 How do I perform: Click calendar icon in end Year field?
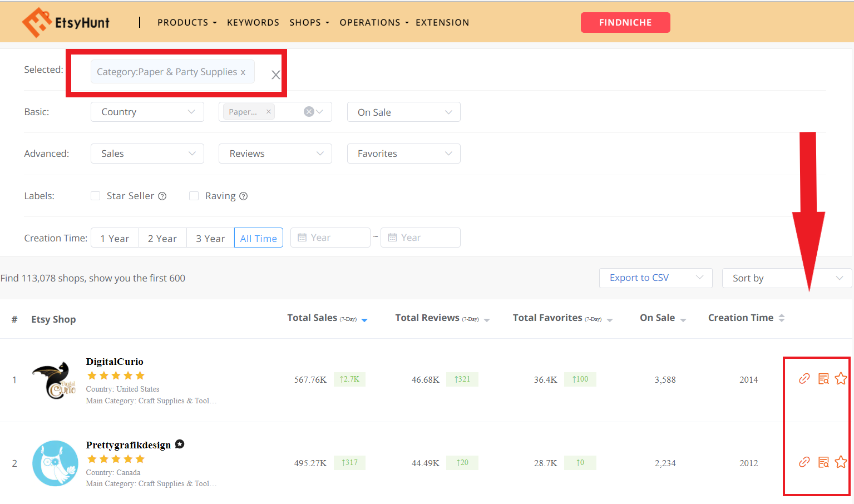[392, 238]
